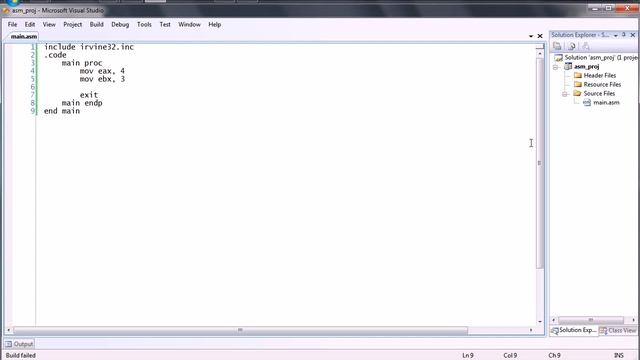Open the Project menu

click(73, 24)
